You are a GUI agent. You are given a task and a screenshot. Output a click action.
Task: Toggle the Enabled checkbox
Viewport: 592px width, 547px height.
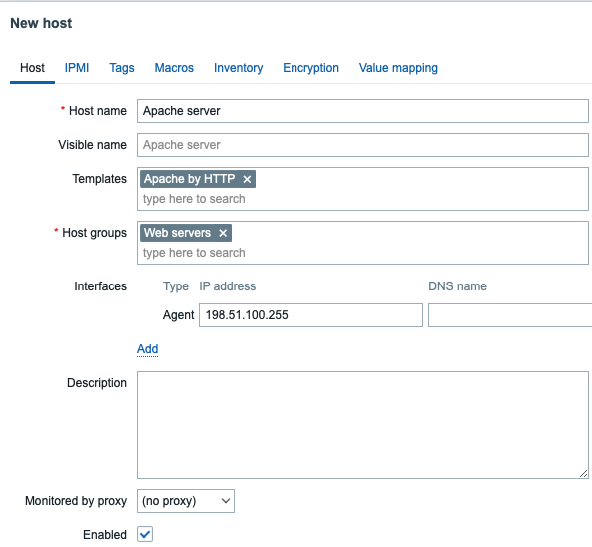click(x=145, y=534)
